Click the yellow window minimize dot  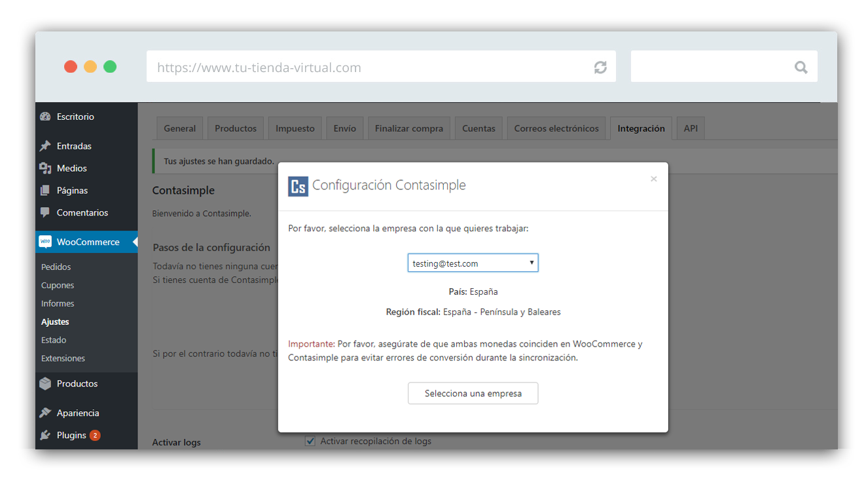click(x=90, y=67)
